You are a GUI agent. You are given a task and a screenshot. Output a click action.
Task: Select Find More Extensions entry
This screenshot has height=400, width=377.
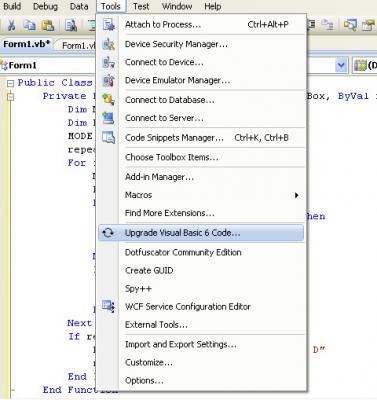(x=201, y=213)
